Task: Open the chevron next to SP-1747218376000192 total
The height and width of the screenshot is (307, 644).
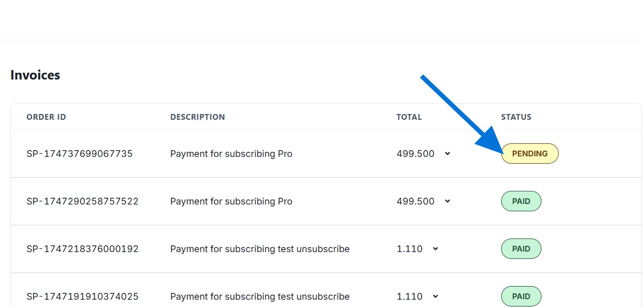Action: (x=435, y=249)
